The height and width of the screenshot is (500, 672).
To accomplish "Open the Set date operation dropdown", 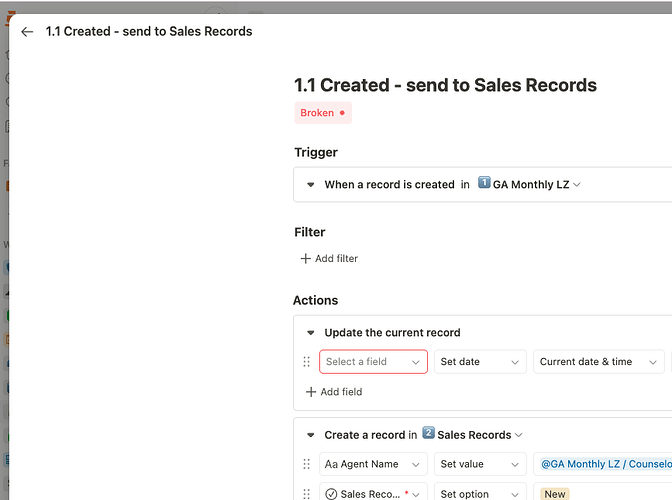I will [480, 362].
